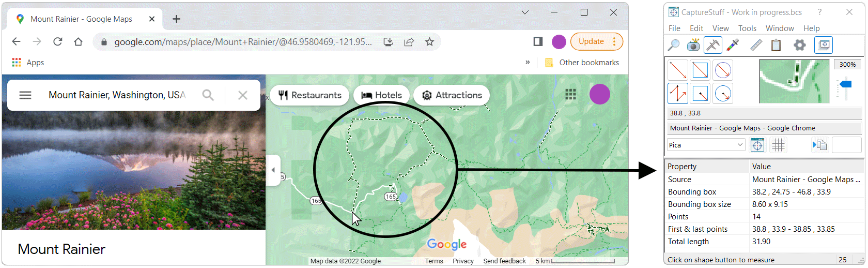868x268 pixels.
Task: Select the Points row value 14
Action: pyautogui.click(x=756, y=217)
